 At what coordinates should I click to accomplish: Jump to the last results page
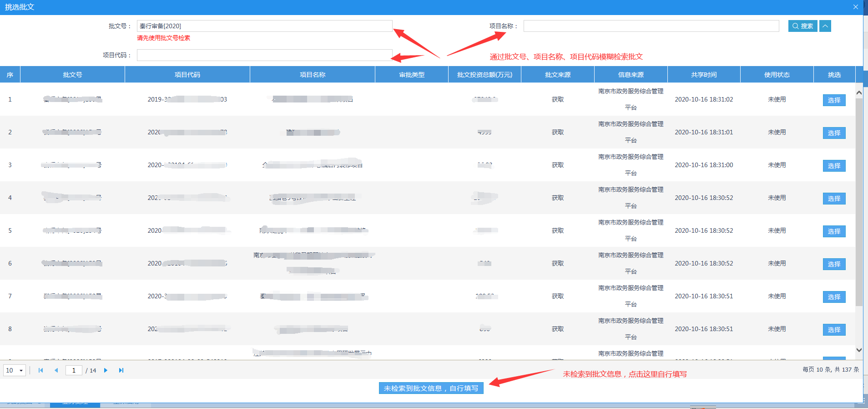point(121,370)
